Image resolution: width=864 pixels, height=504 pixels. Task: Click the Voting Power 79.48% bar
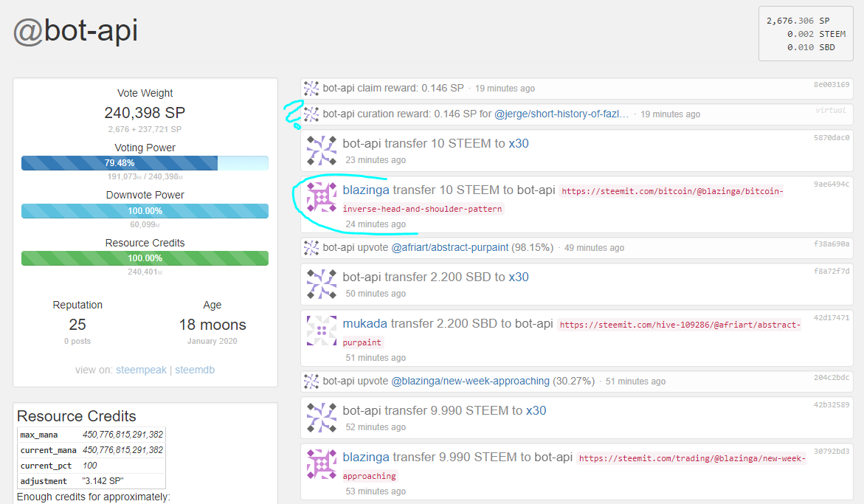(x=145, y=163)
